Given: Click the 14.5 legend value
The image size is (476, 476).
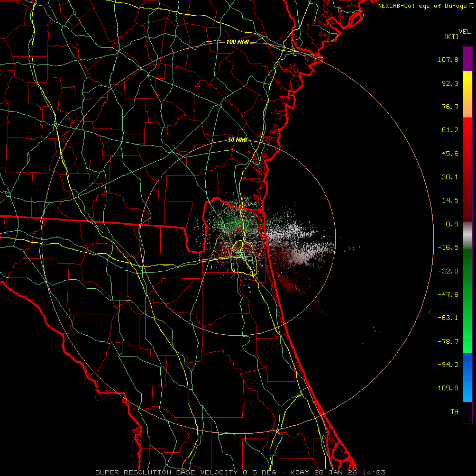Looking at the screenshot, I should [450, 200].
